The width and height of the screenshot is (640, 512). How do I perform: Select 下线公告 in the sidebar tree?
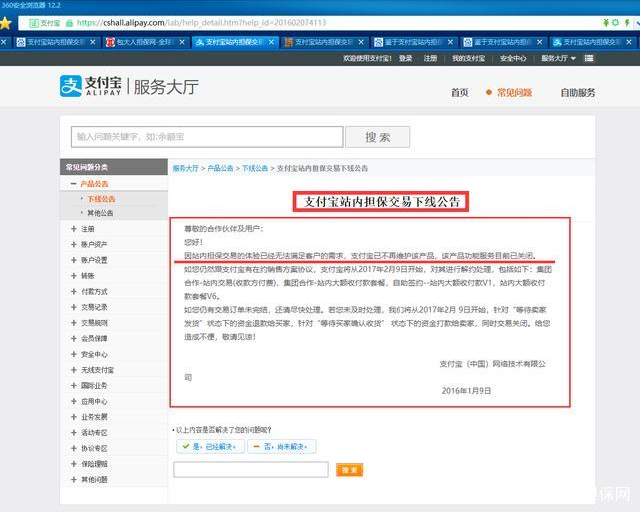tap(101, 199)
